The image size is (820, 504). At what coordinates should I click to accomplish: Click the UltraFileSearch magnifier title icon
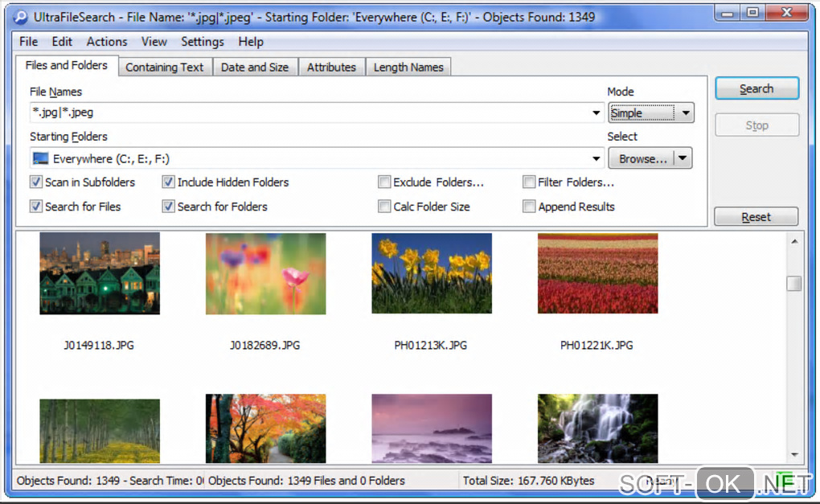[20, 17]
